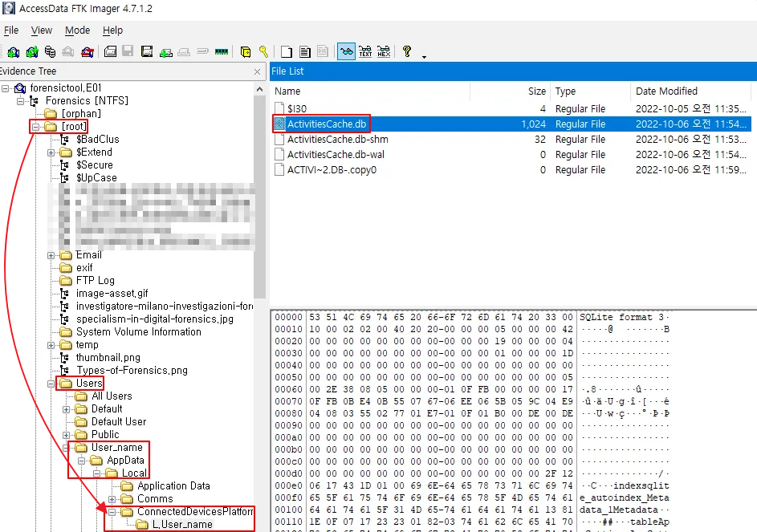Click the Add to Custom Content Image icon
The image size is (757, 532).
click(x=165, y=52)
